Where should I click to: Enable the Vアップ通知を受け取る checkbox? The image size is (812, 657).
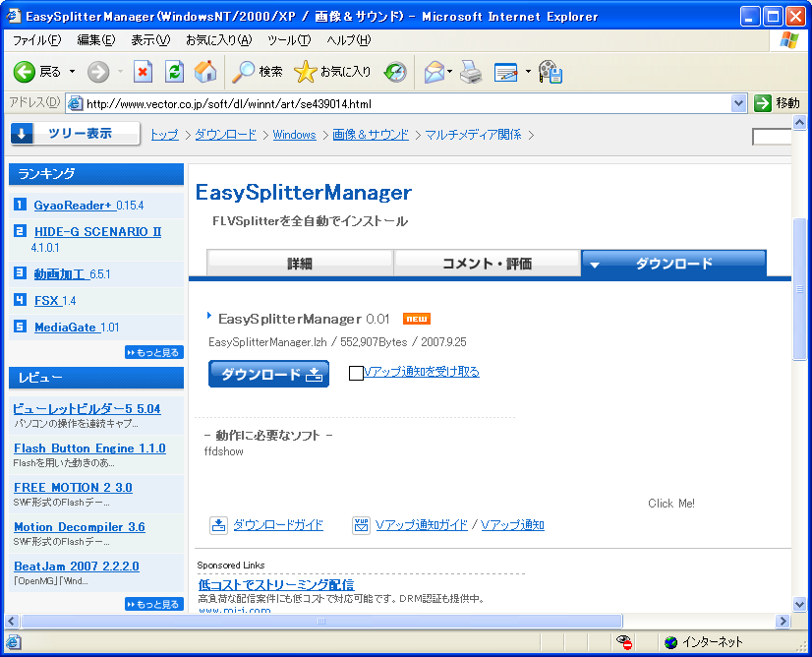[x=356, y=373]
